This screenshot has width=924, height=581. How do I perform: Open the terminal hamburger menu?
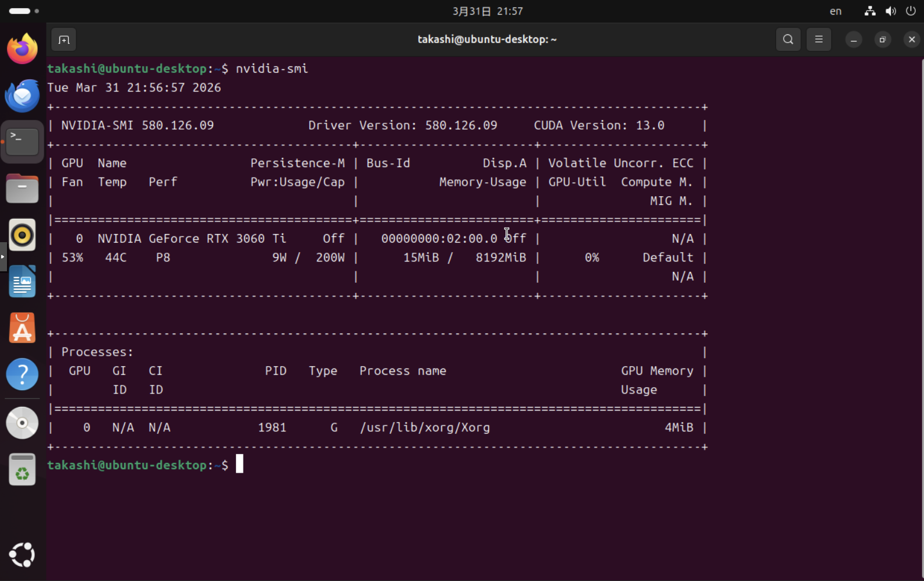point(819,40)
